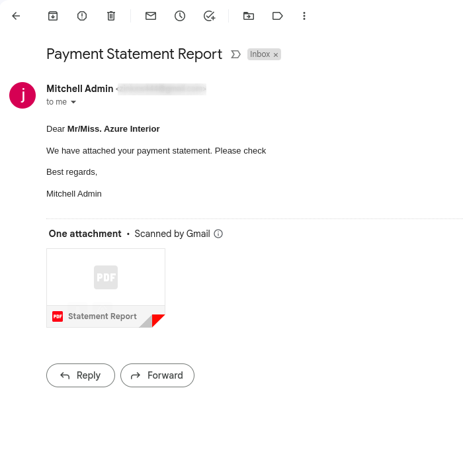Click the sender name Mitchell Admin

[x=79, y=89]
